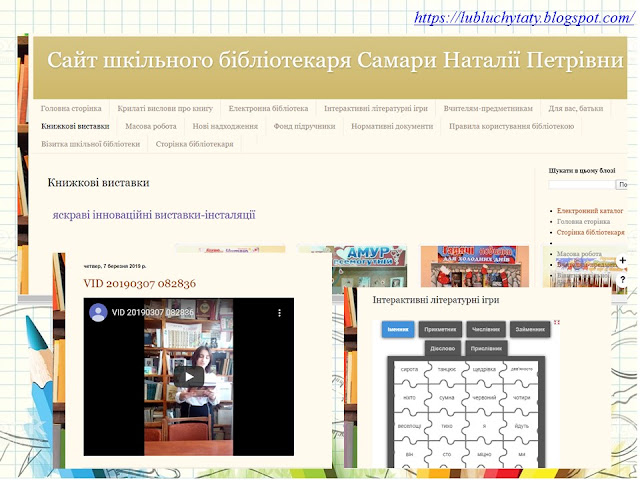The width and height of the screenshot is (640, 480).
Task: Click the video title VID 20190307 082836 overlay
Action: [x=153, y=313]
